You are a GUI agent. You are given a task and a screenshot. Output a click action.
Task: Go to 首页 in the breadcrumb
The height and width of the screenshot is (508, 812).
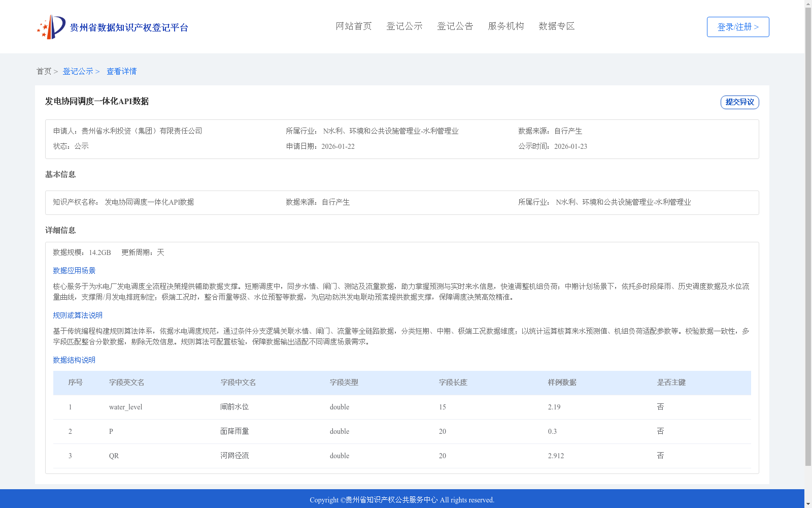(44, 72)
